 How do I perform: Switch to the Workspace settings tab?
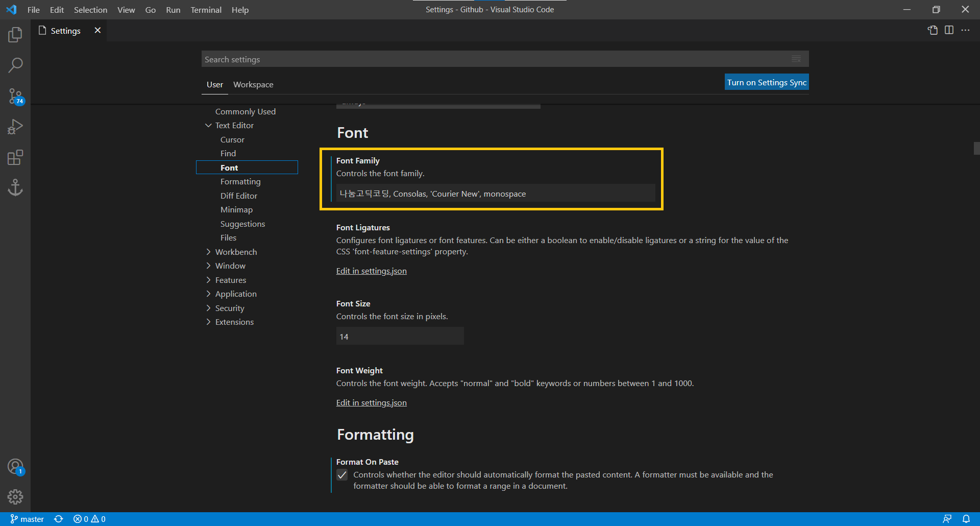pos(253,84)
